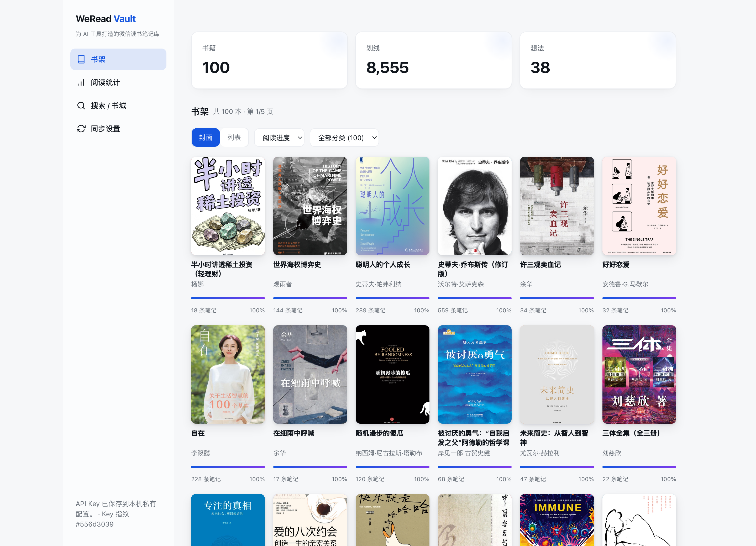Image resolution: width=756 pixels, height=546 pixels.
Task: Open the Fooled by Randomness book cover
Action: (392, 375)
